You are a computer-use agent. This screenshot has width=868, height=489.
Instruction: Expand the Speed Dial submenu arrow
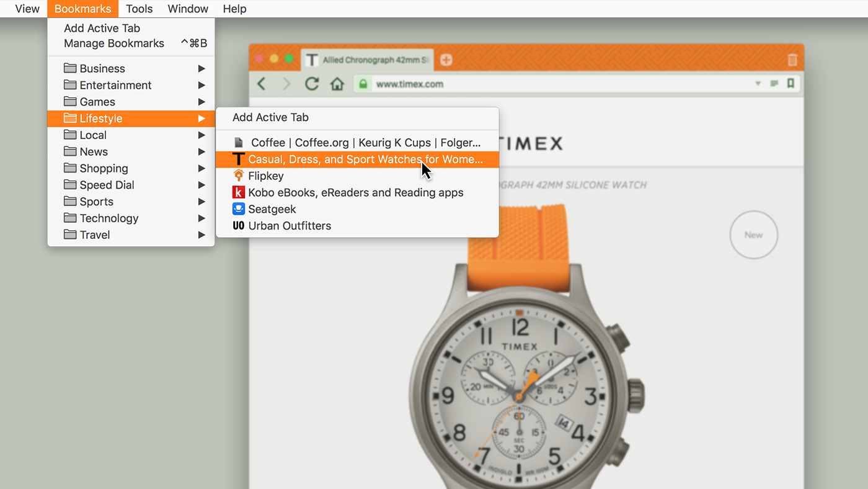(201, 185)
